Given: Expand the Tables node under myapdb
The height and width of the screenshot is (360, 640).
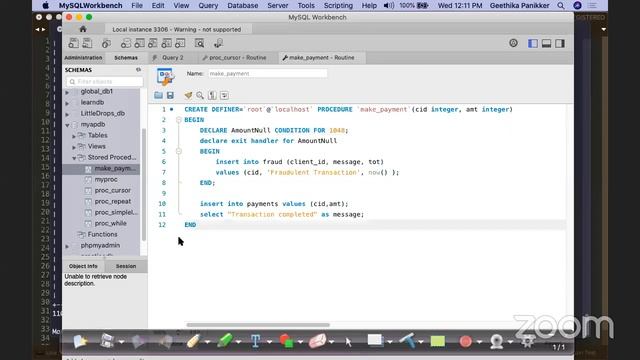Looking at the screenshot, I should click(x=74, y=136).
